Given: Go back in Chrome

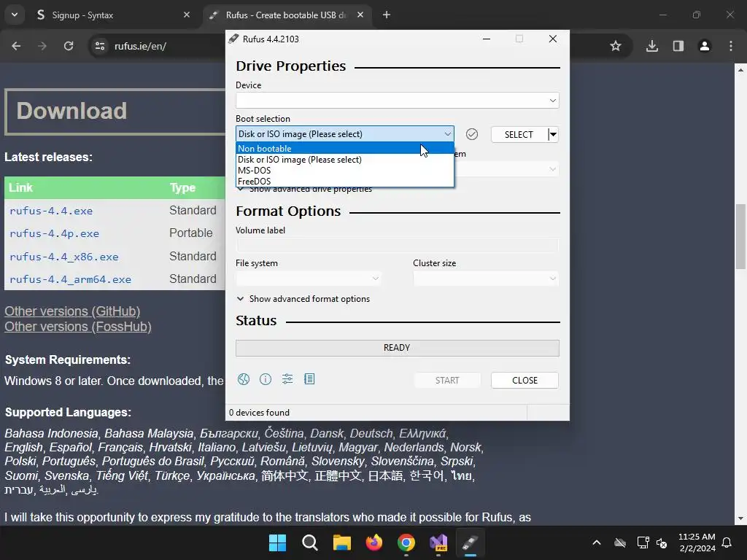Looking at the screenshot, I should pos(16,46).
